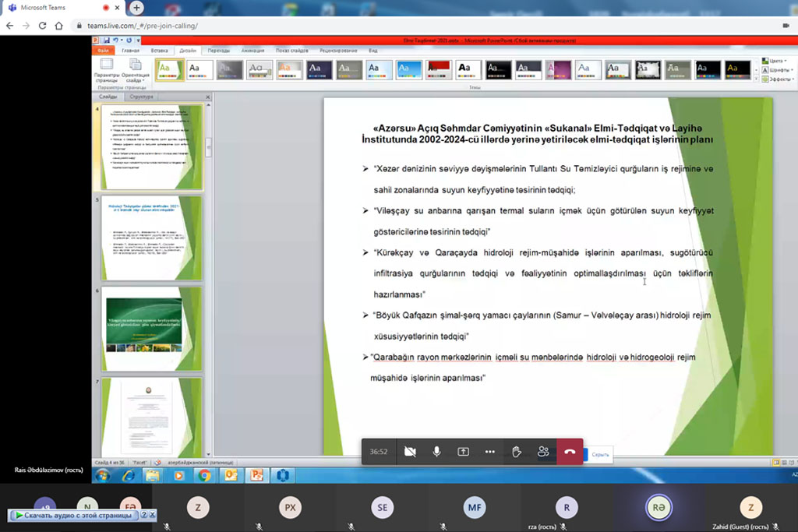The width and height of the screenshot is (798, 532).
Task: Select the dark navy blue theme
Action: (319, 69)
